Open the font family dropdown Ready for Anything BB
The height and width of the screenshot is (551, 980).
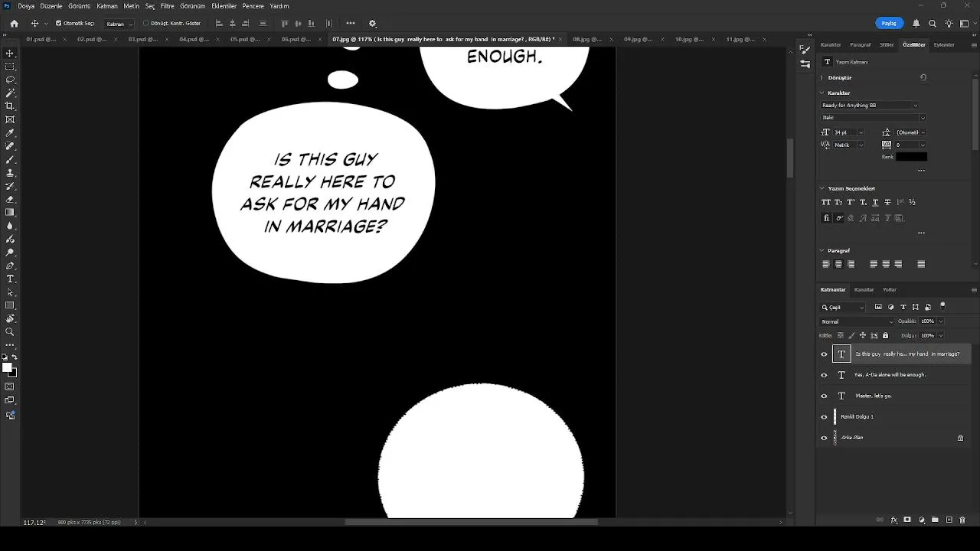[x=869, y=106]
